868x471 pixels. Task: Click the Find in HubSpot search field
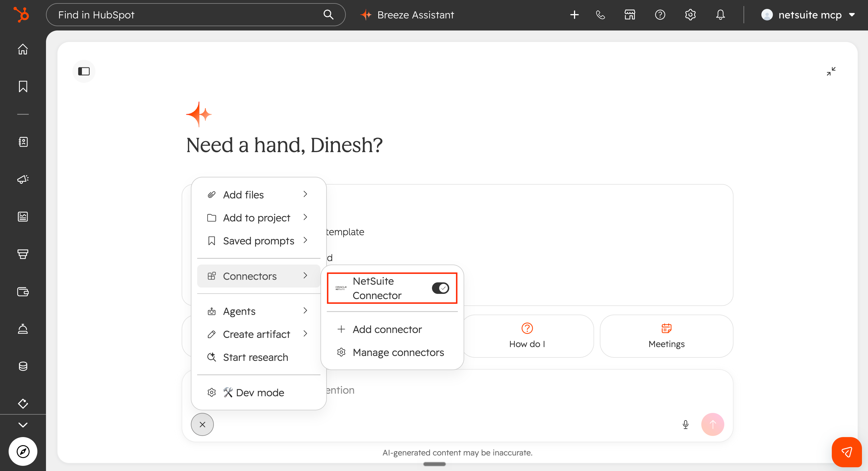click(x=196, y=15)
